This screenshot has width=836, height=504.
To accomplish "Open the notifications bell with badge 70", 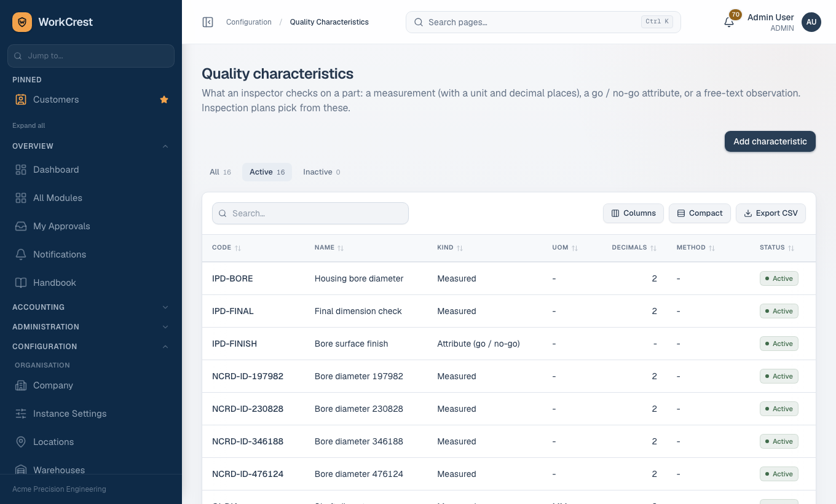I will click(729, 22).
